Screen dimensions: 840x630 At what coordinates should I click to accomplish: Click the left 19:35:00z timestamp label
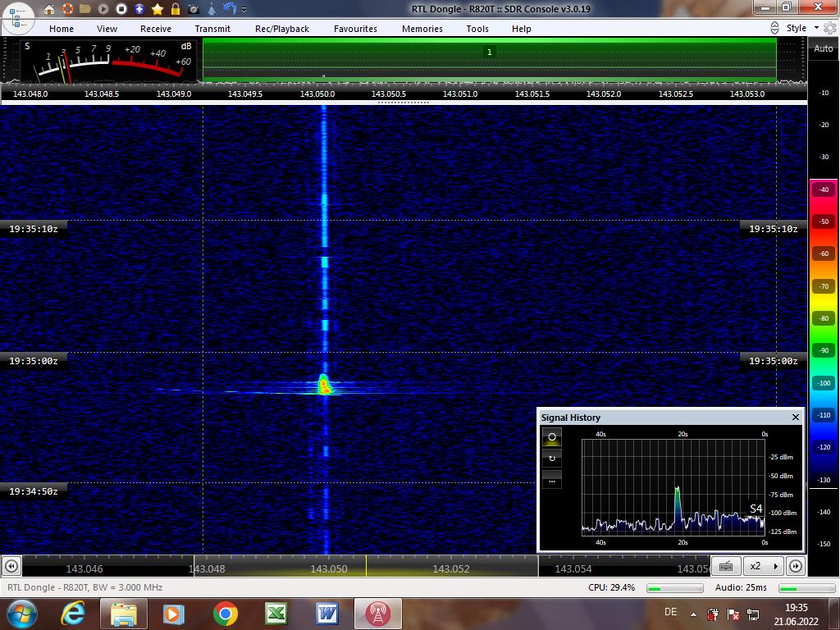point(33,361)
